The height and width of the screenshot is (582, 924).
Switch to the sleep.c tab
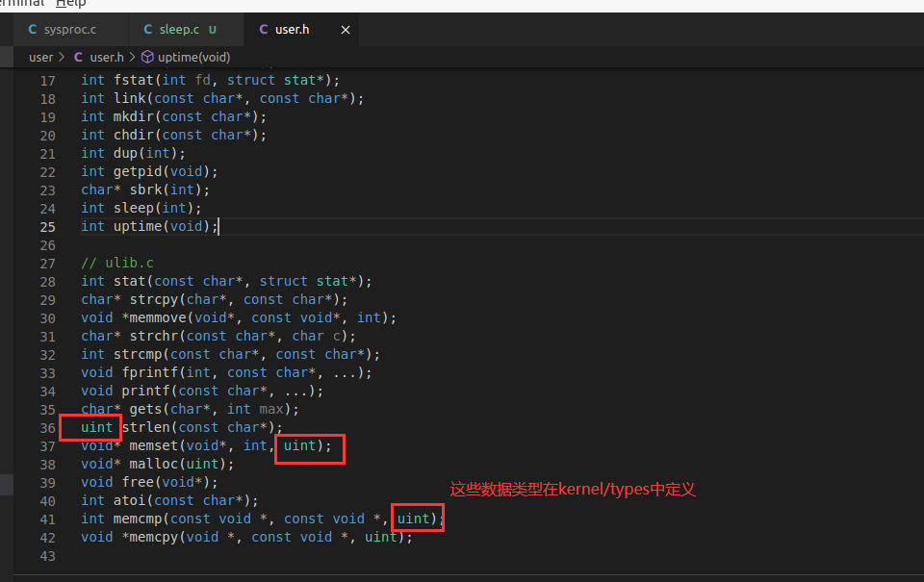[x=186, y=30]
